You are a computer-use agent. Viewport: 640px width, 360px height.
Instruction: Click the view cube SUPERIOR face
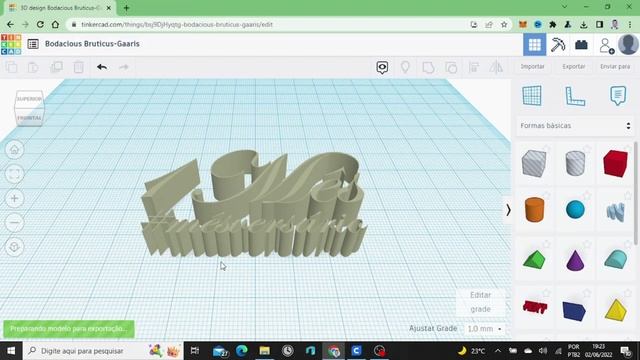pos(29,99)
